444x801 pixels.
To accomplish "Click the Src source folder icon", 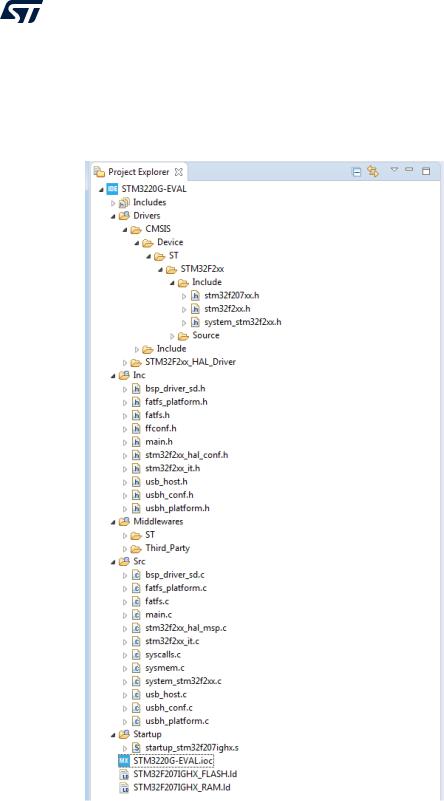I will (124, 561).
